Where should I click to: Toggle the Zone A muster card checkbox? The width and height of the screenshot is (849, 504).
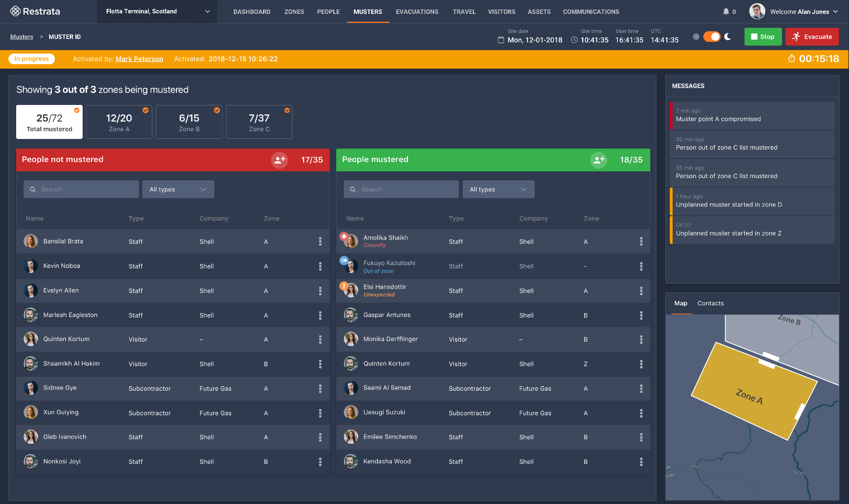[146, 111]
